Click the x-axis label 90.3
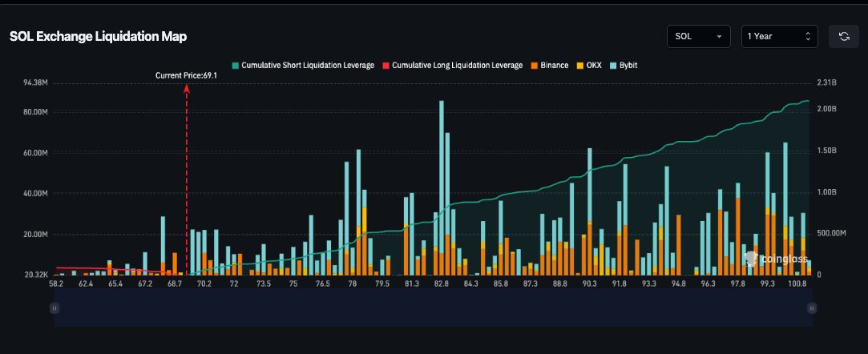 590,284
